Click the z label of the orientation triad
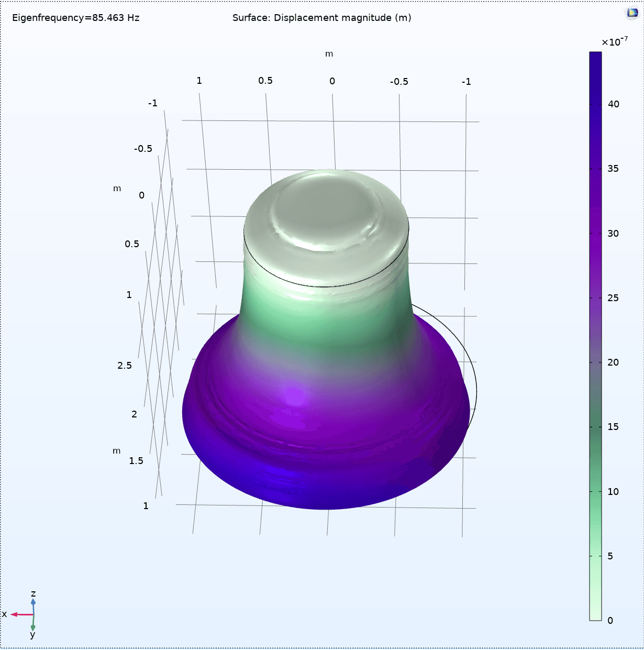 (33, 594)
